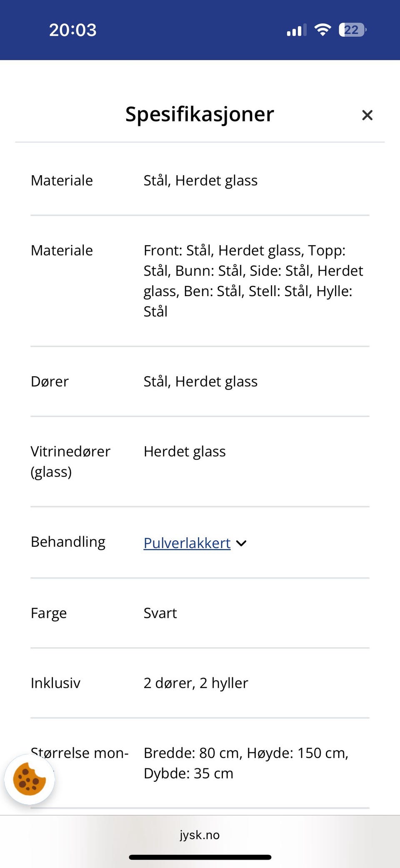400x868 pixels.
Task: Click the battery indicator showing 22
Action: point(351,29)
